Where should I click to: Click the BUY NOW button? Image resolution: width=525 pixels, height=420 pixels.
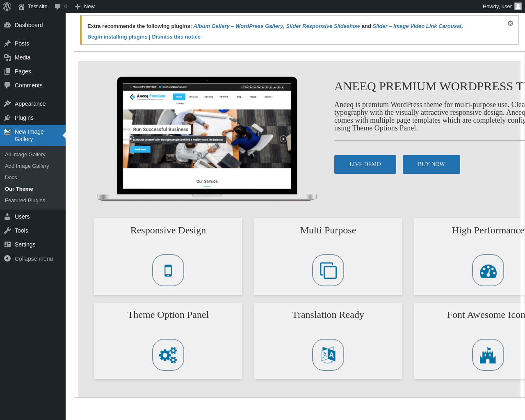(431, 164)
